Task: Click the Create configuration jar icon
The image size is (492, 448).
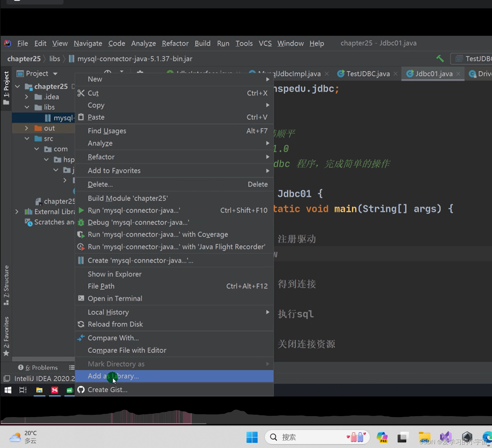Action: [x=81, y=260]
